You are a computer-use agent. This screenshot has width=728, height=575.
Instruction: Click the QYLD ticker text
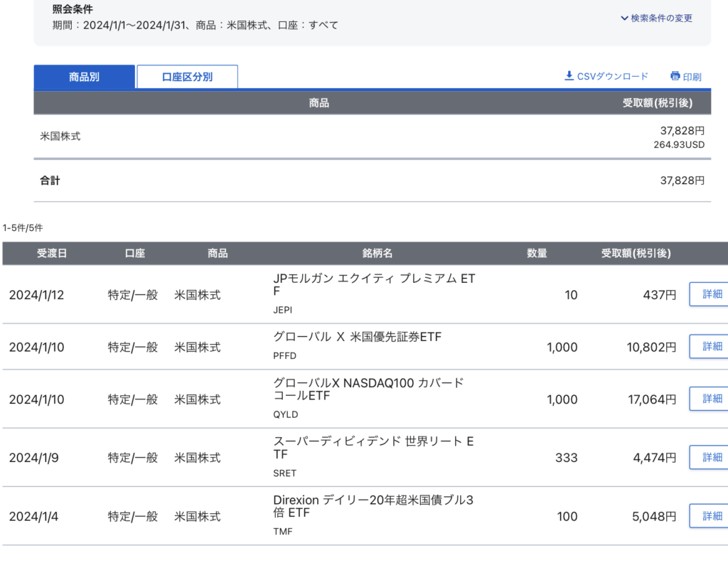coord(286,414)
